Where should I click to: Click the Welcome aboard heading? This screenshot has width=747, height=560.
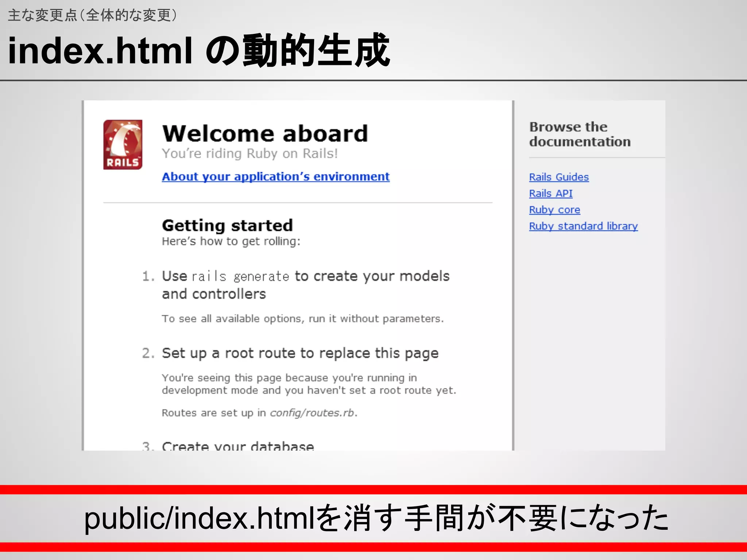coord(265,133)
